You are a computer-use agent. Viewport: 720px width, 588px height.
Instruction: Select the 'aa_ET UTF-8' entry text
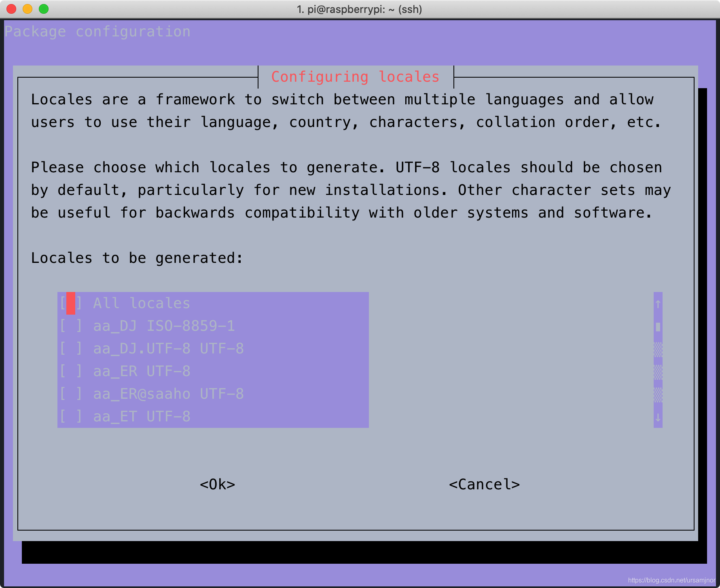142,417
